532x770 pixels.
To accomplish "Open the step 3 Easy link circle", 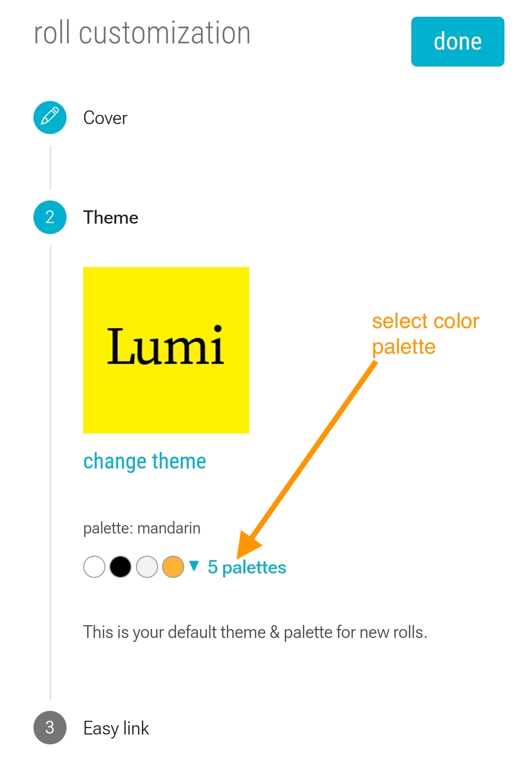I will (50, 728).
